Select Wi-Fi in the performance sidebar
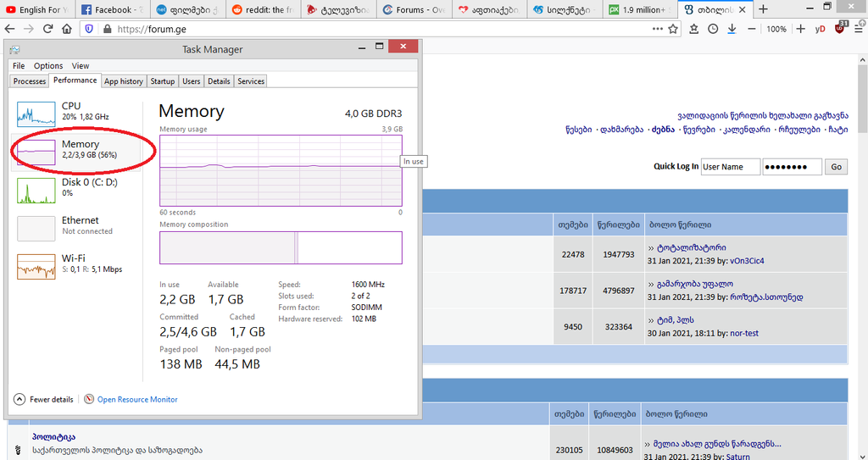The image size is (868, 460). (x=73, y=263)
